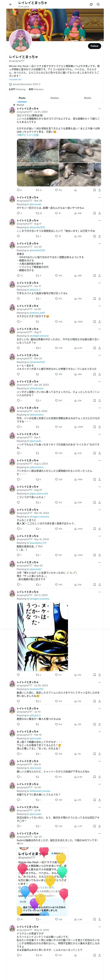110x980 pixels.
Task: Follow the レイレイとまっちゃ account
Action: tap(94, 46)
